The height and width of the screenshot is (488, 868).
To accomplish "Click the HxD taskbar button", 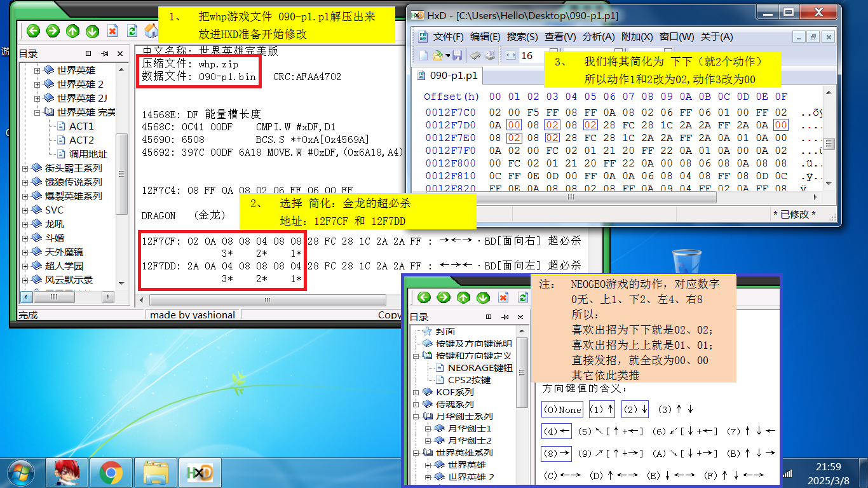I will pyautogui.click(x=199, y=473).
